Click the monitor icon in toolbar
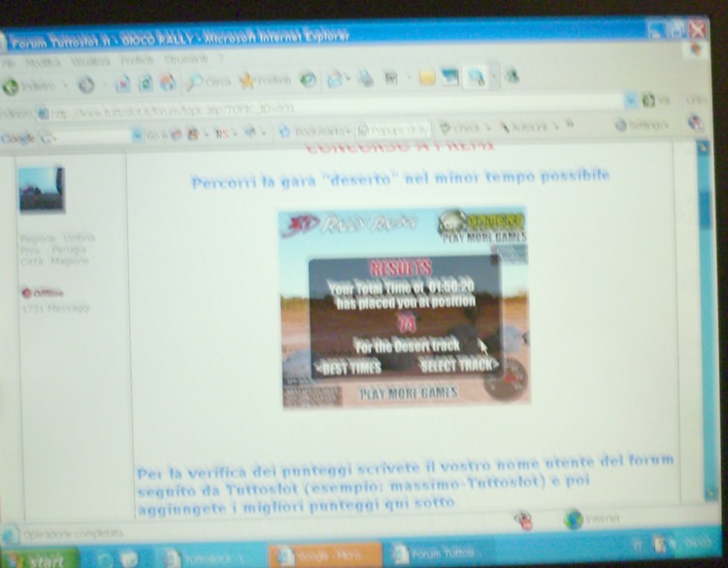Screen dimensions: 728x568 449,77
